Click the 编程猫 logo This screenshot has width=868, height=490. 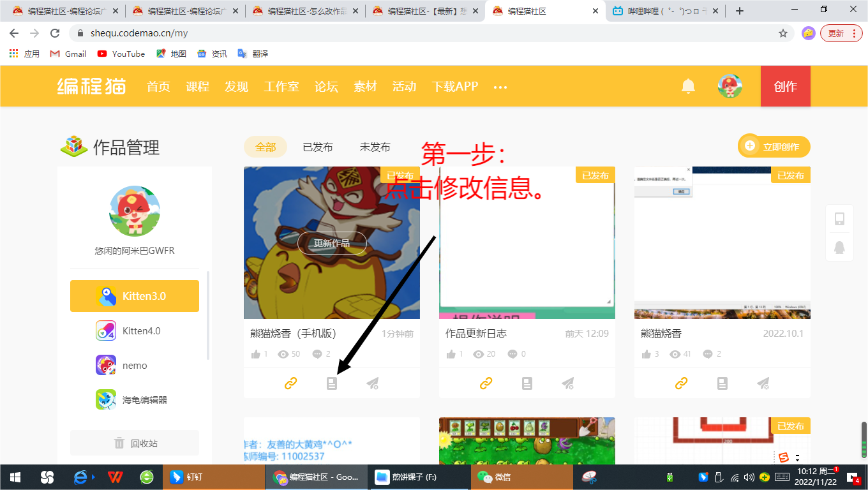pos(91,86)
